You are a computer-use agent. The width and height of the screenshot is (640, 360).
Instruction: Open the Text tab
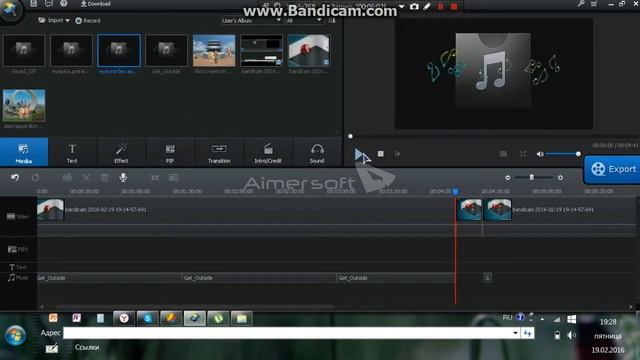tap(72, 152)
